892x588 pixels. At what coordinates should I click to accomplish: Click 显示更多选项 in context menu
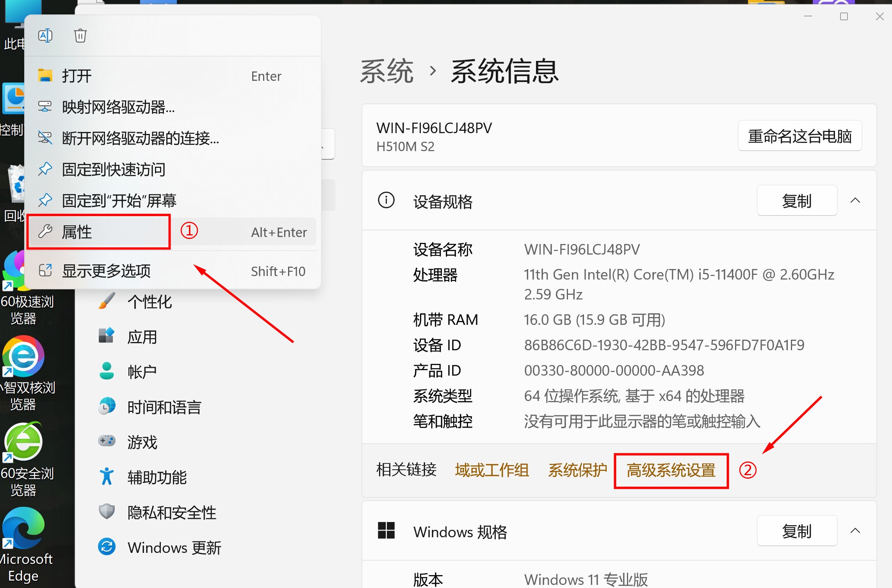click(173, 271)
